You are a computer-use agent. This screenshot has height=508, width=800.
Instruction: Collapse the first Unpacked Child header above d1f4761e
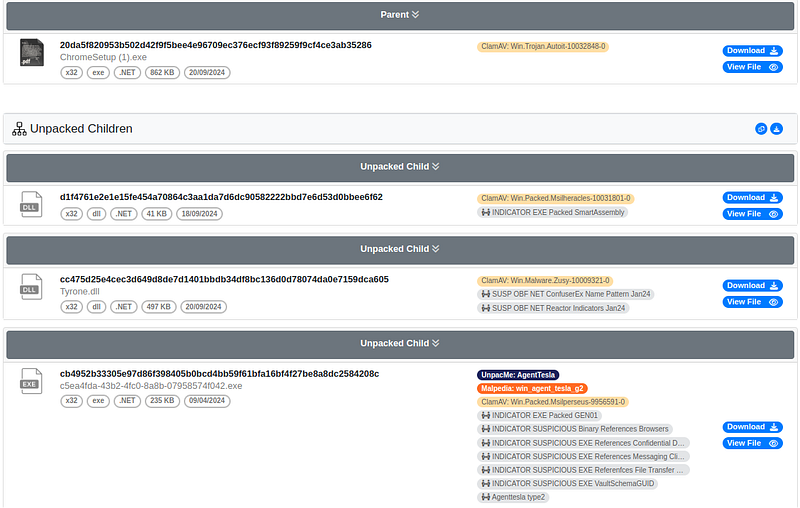coord(400,167)
